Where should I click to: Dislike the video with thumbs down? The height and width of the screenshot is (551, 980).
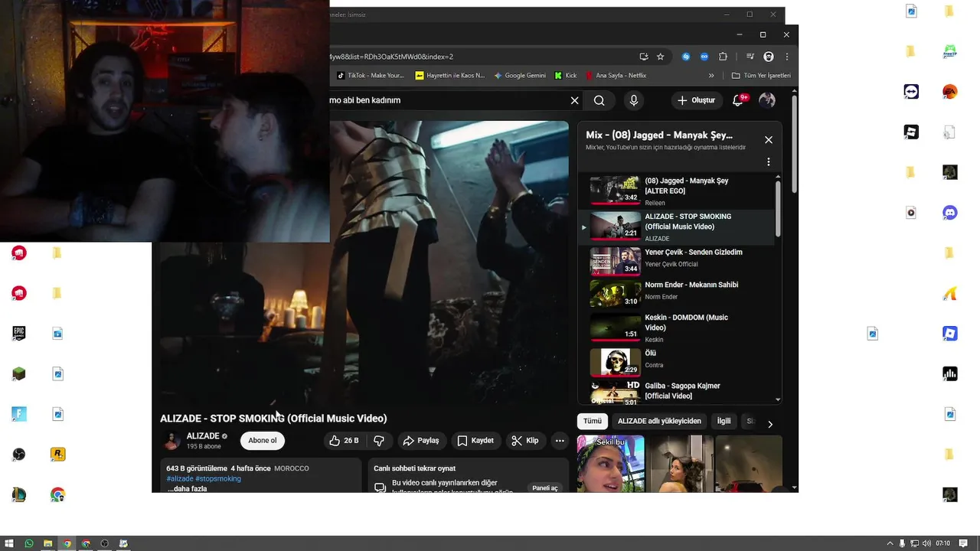coord(379,441)
